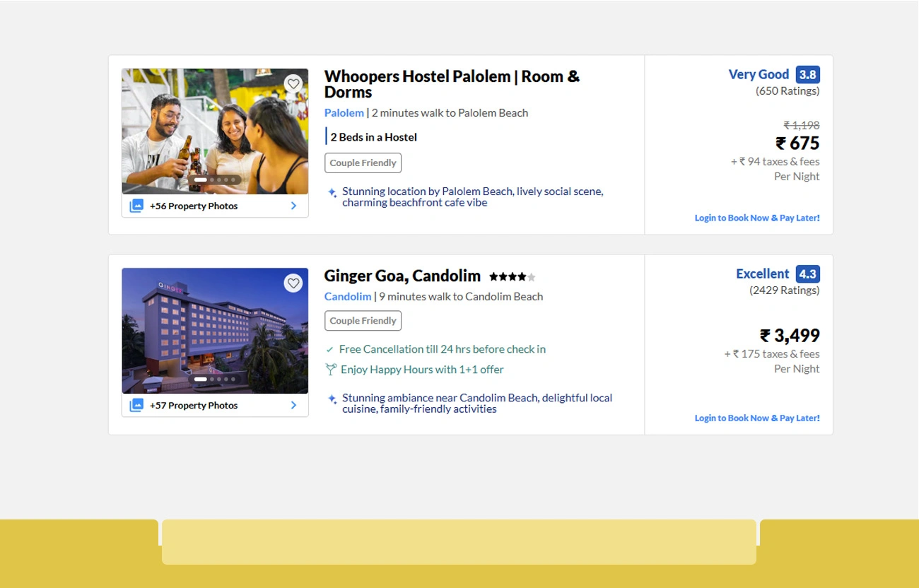Click the Palolem location link
This screenshot has width=919, height=588.
pos(344,113)
